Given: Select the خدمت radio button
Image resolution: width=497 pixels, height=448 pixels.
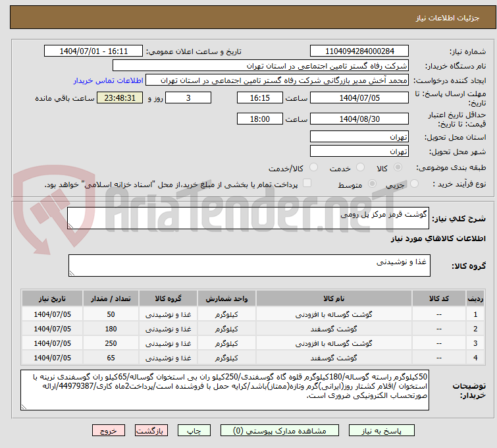Looking at the screenshot, I should tap(360, 167).
